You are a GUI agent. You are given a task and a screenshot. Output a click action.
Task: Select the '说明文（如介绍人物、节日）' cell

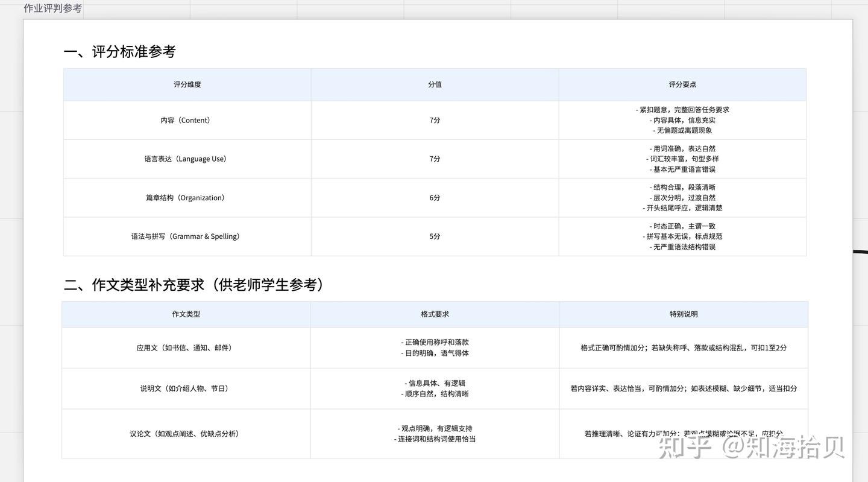(186, 388)
